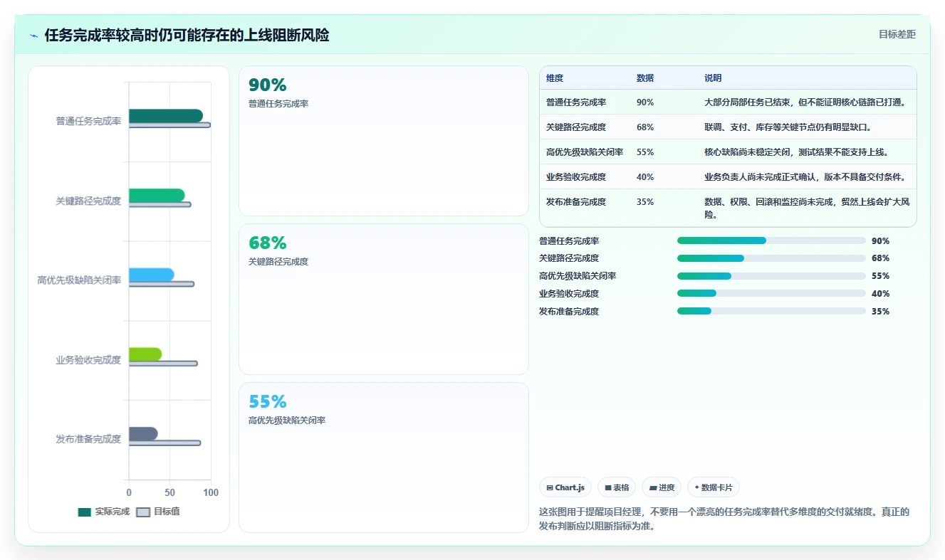Screen dimensions: 945x560
Task: Click the 55% value in the table
Action: 645,152
